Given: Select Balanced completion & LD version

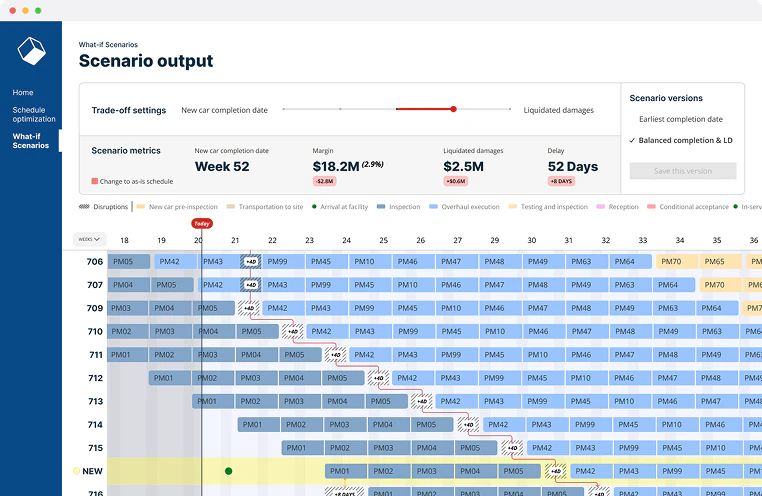Looking at the screenshot, I should click(x=685, y=140).
